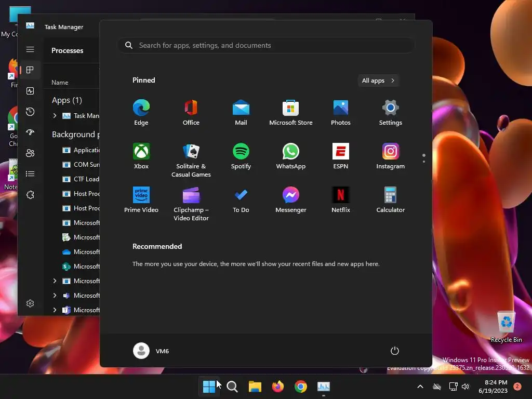Open File Explorer from the taskbar

pos(255,387)
